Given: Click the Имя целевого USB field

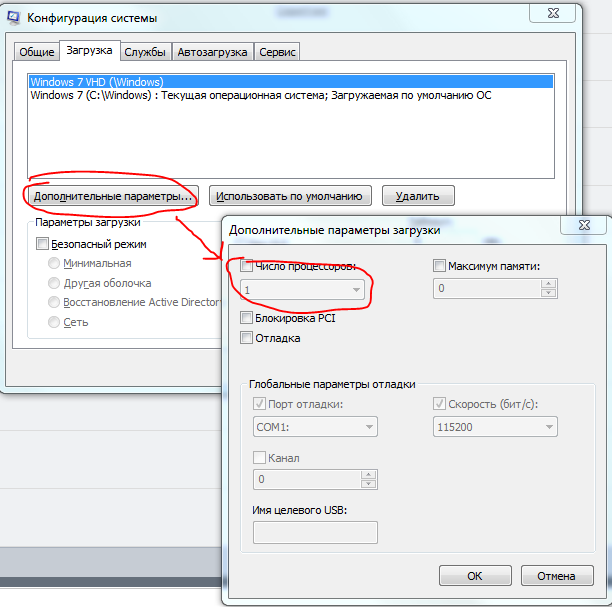Looking at the screenshot, I should (315, 532).
